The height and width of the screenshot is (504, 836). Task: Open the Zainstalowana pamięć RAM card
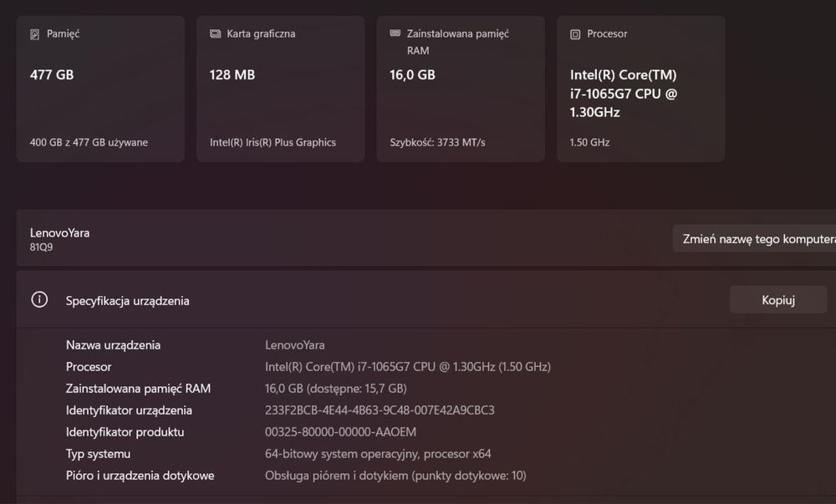[461, 89]
